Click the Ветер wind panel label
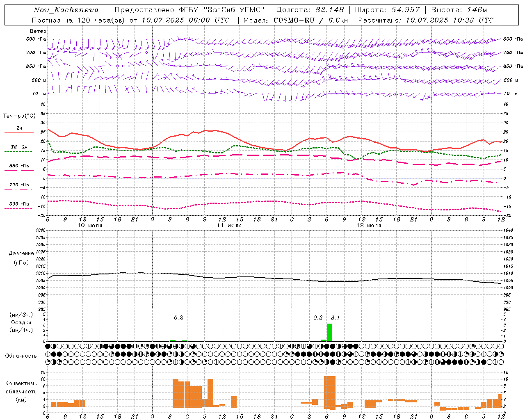 point(38,31)
